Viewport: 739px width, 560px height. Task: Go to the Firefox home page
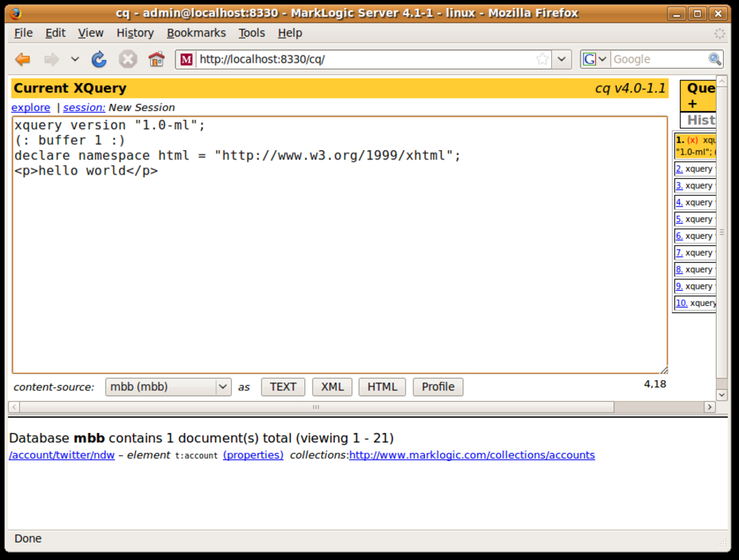click(x=157, y=59)
